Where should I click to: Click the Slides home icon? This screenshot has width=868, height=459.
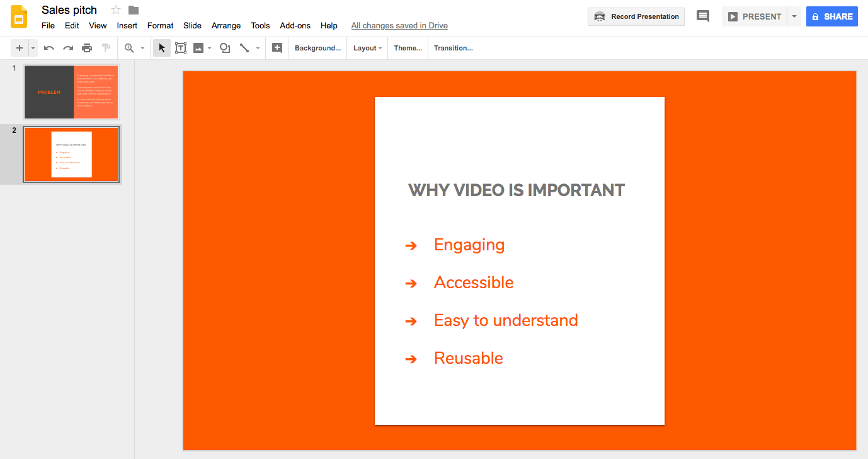pyautogui.click(x=18, y=17)
